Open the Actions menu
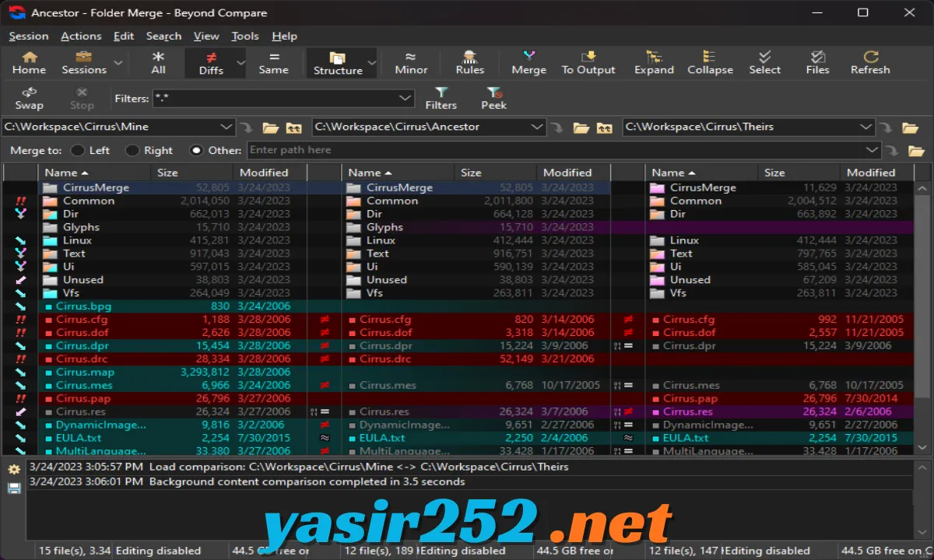This screenshot has height=560, width=934. click(81, 36)
